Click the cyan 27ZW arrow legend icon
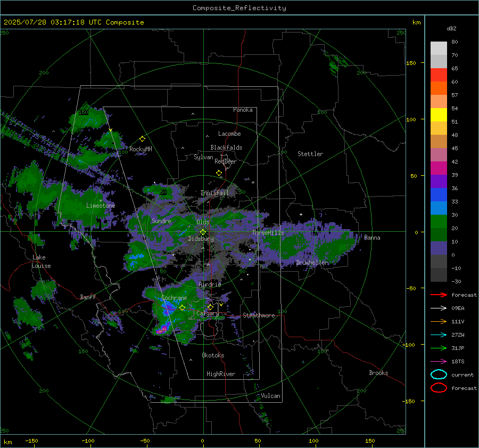 pyautogui.click(x=439, y=335)
